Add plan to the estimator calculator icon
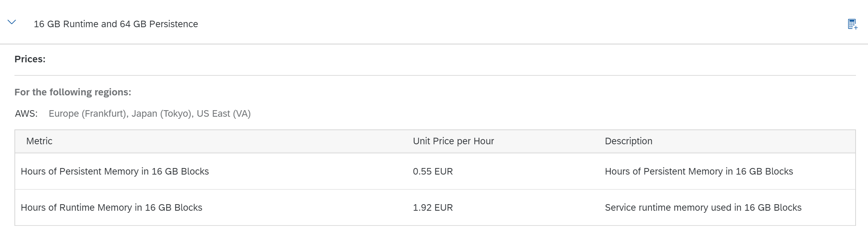This screenshot has width=868, height=251. coord(853,24)
